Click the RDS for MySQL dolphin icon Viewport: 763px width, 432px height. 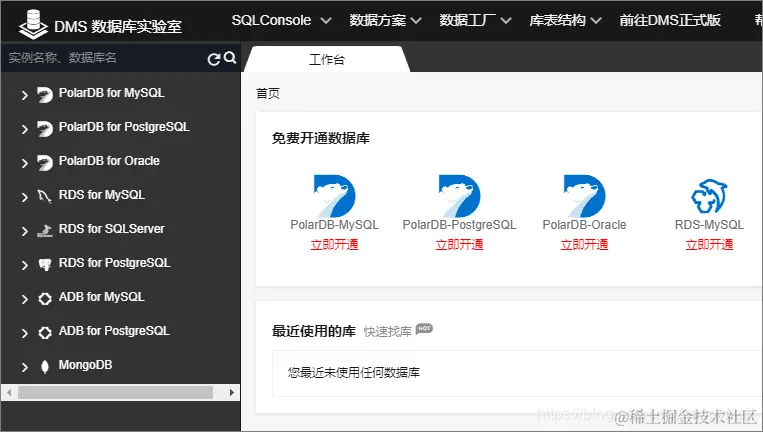point(44,197)
